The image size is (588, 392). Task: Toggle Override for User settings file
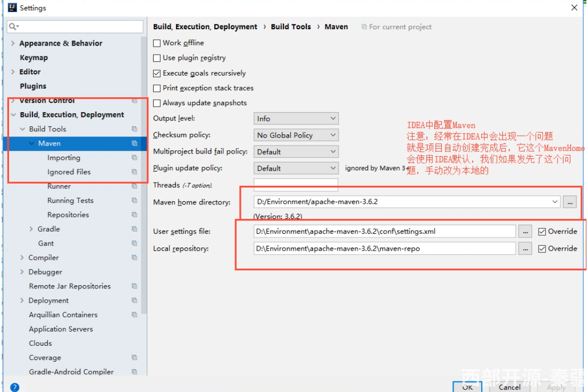click(542, 232)
